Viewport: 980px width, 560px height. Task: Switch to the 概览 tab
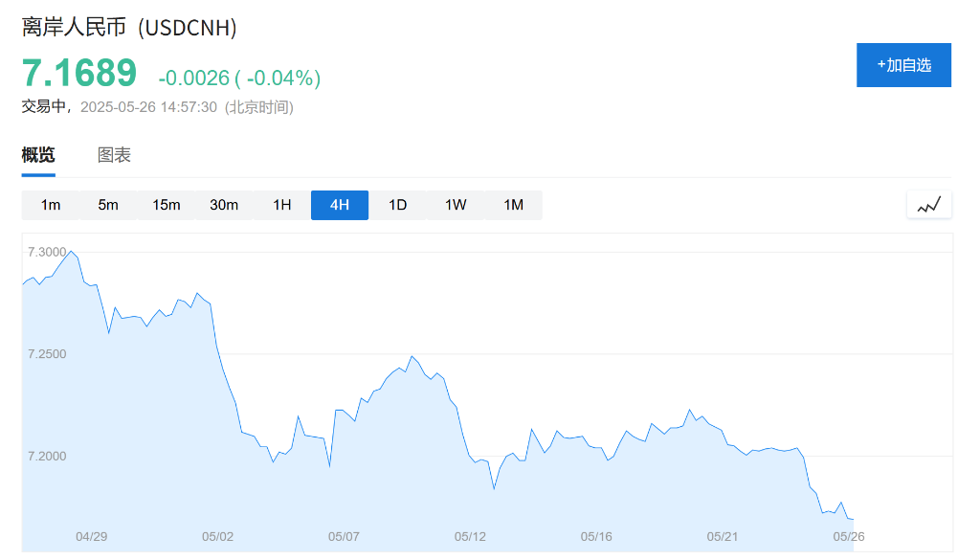(x=38, y=155)
